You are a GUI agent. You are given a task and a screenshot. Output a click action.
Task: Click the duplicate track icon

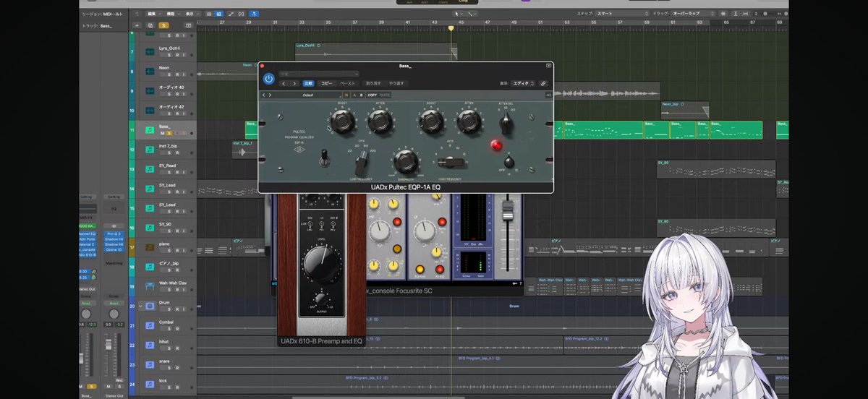(x=150, y=25)
